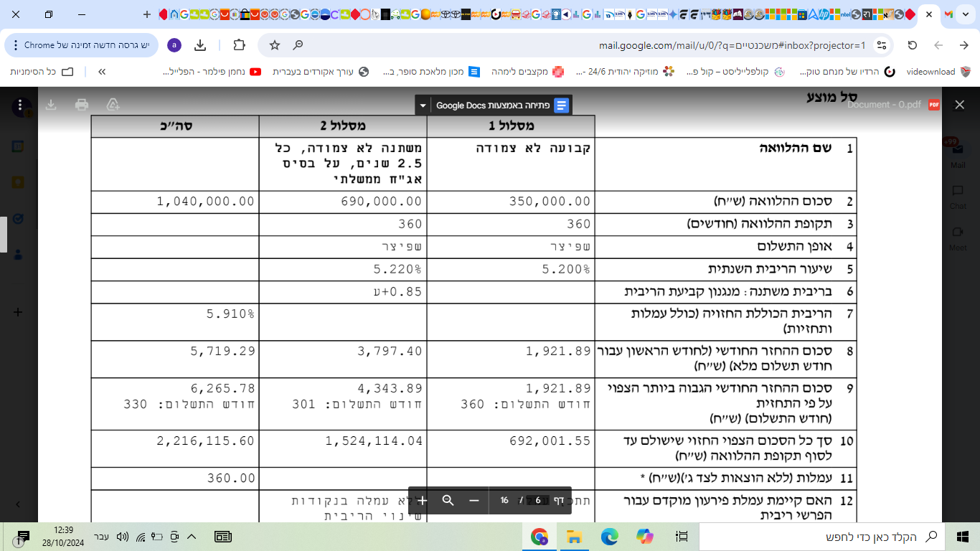This screenshot has height=551, width=980.
Task: Reset zoom with the magnifier icon
Action: coord(448,500)
